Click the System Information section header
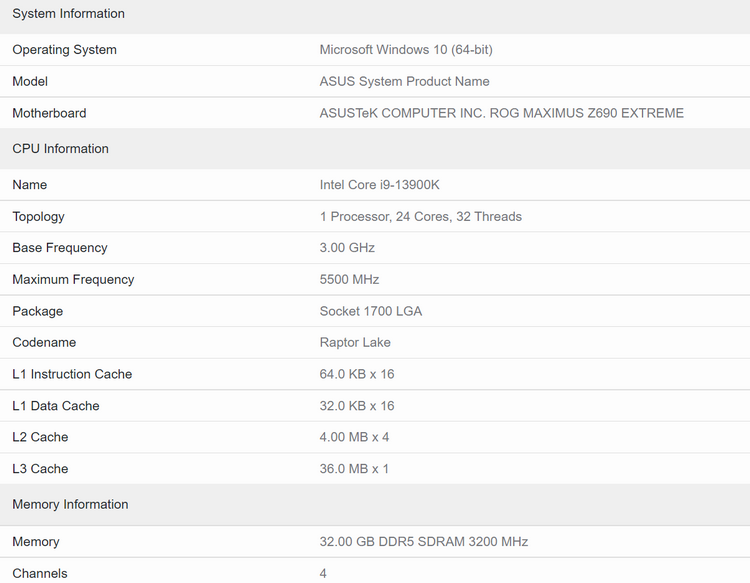Image resolution: width=750 pixels, height=583 pixels. click(69, 14)
